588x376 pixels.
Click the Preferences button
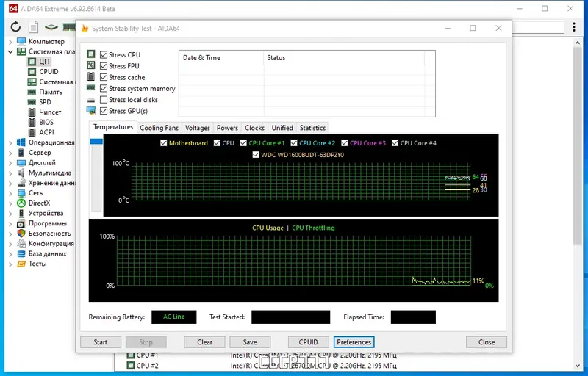click(354, 342)
